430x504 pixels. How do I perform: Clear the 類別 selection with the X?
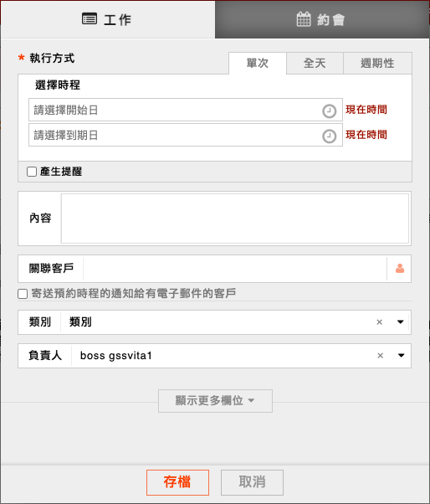pos(379,322)
